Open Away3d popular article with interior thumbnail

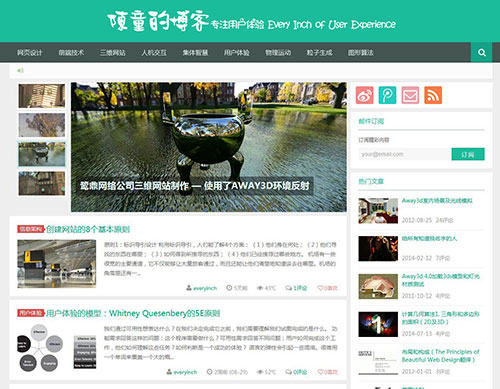point(437,200)
